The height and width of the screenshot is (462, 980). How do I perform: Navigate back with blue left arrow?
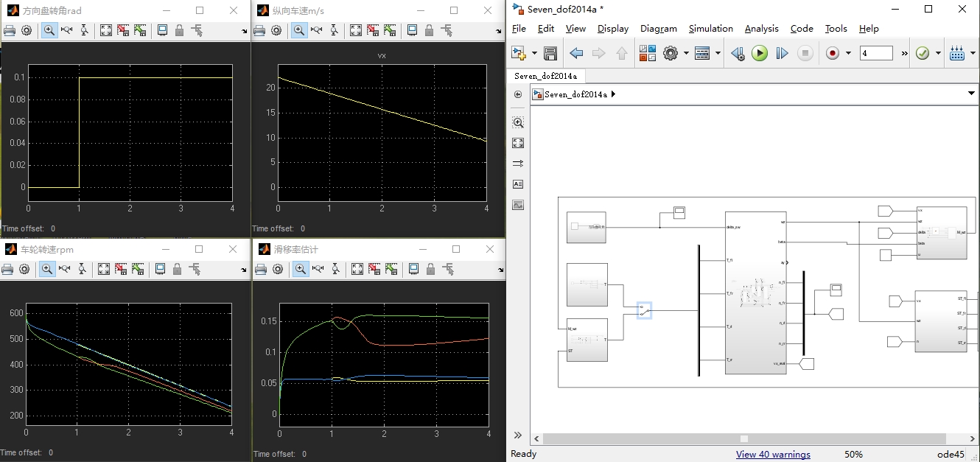(576, 53)
